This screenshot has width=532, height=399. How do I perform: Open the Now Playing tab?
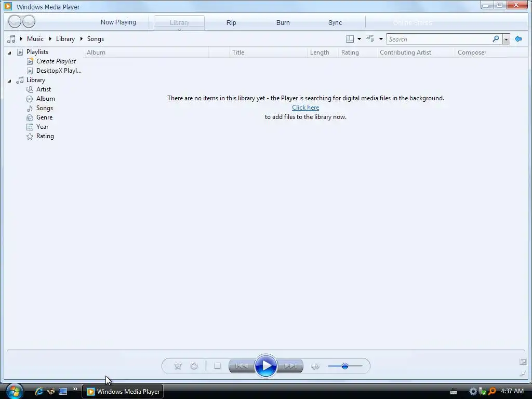click(x=118, y=22)
